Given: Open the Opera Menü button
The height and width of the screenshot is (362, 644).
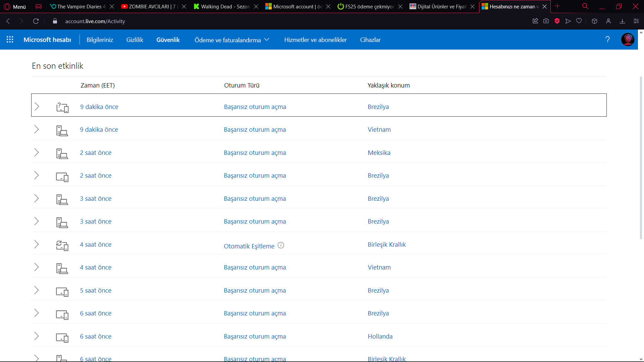Looking at the screenshot, I should [15, 6].
